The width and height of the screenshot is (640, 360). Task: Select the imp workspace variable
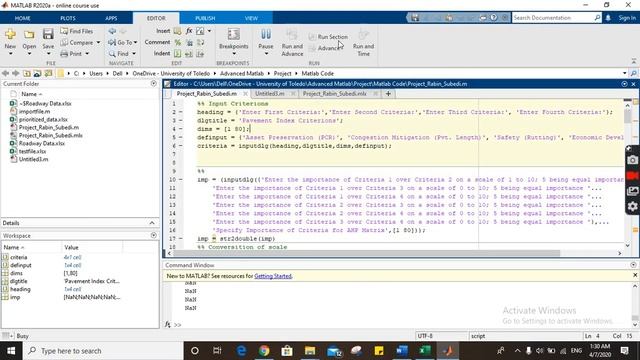coord(15,297)
